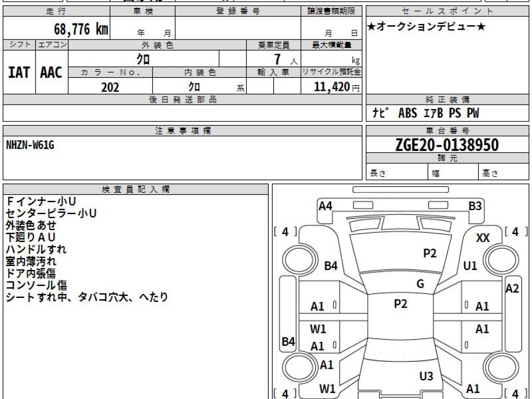
Task: Select the NHZN-W61G note text
Action: tap(30, 145)
